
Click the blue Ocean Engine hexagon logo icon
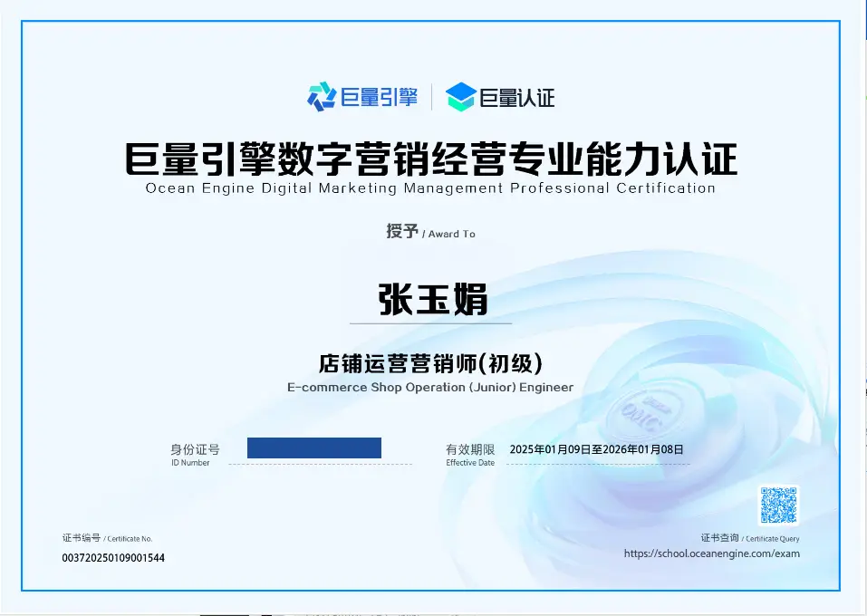click(x=322, y=96)
